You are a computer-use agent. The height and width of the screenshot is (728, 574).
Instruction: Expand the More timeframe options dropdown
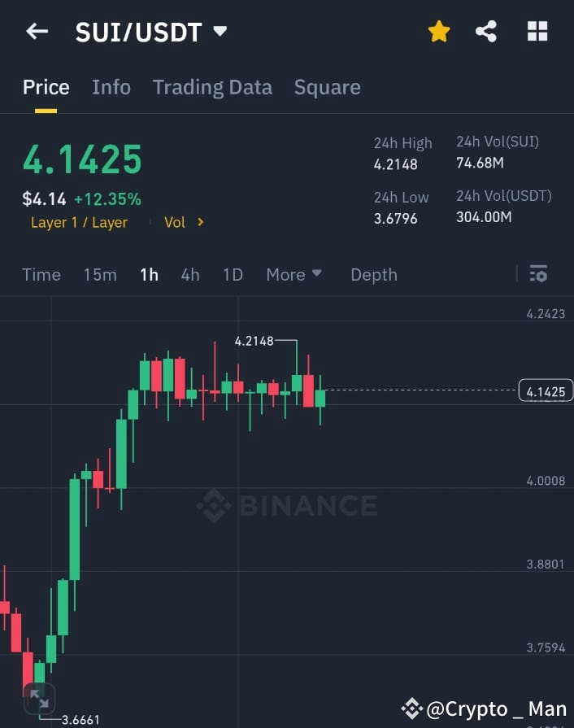point(294,275)
